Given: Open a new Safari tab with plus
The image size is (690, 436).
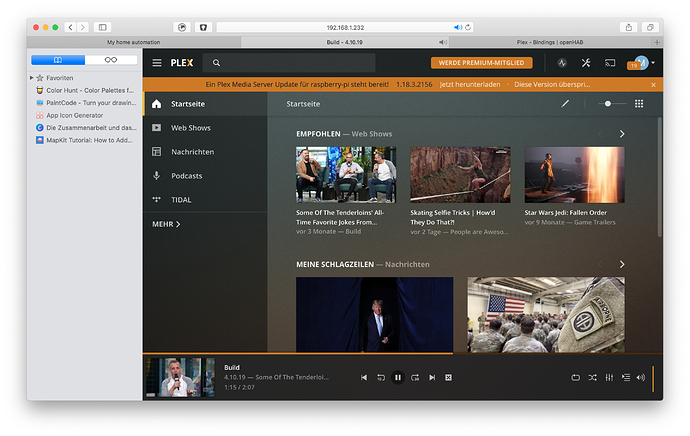Looking at the screenshot, I should click(x=657, y=42).
